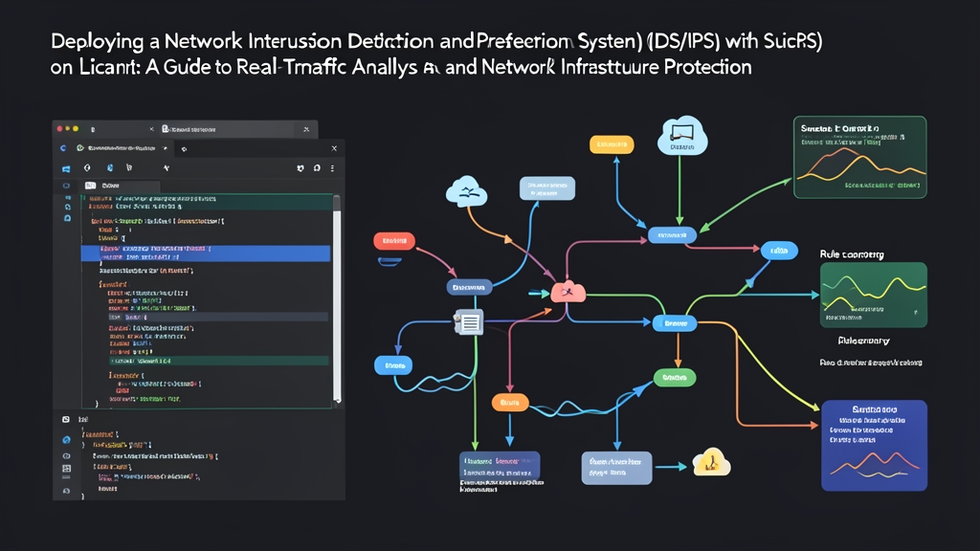
Task: Click the red cloud icon at the diagram center
Action: pyautogui.click(x=568, y=292)
